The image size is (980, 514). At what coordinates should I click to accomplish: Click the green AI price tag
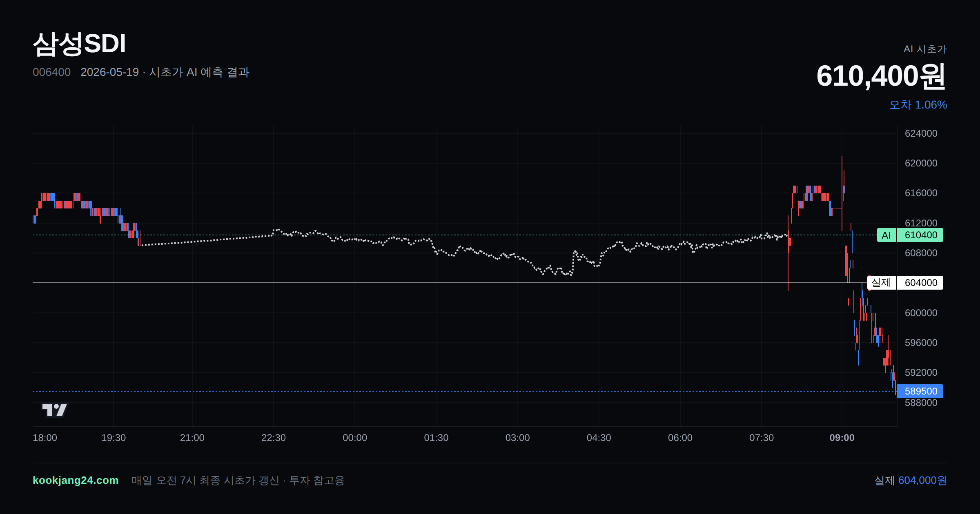tap(910, 235)
